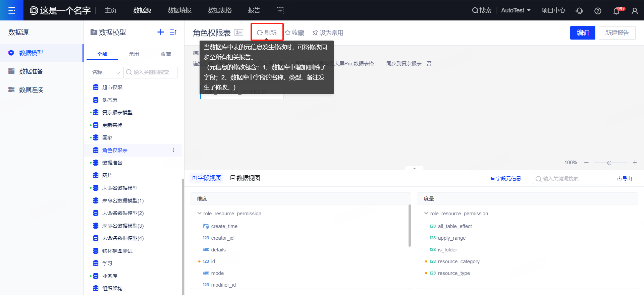Open the AutoTest project dropdown
The height and width of the screenshot is (295, 644).
[516, 10]
